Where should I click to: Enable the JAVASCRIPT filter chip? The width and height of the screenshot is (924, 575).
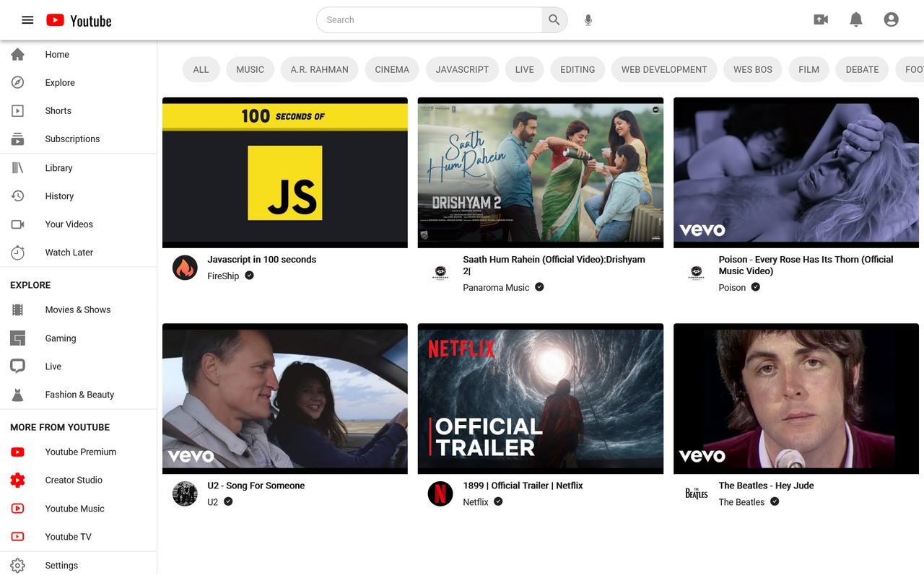(x=462, y=69)
